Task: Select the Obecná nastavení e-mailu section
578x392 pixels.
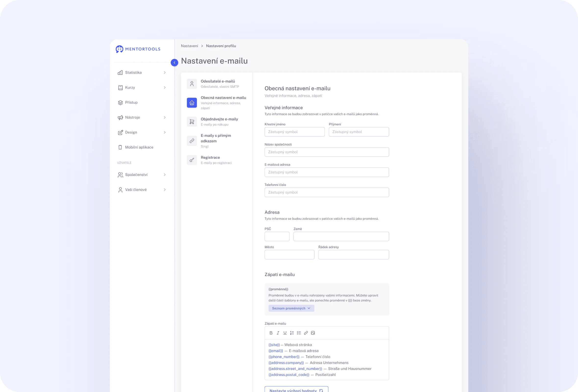Action: [217, 103]
